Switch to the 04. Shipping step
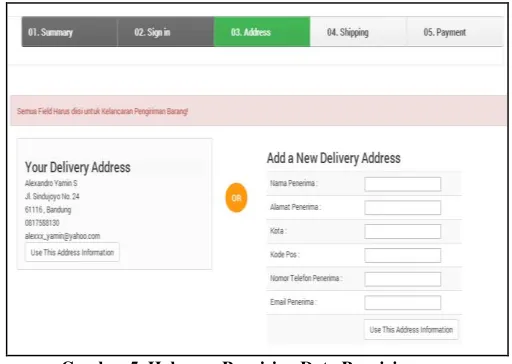This screenshot has height=364, width=512. pyautogui.click(x=358, y=32)
